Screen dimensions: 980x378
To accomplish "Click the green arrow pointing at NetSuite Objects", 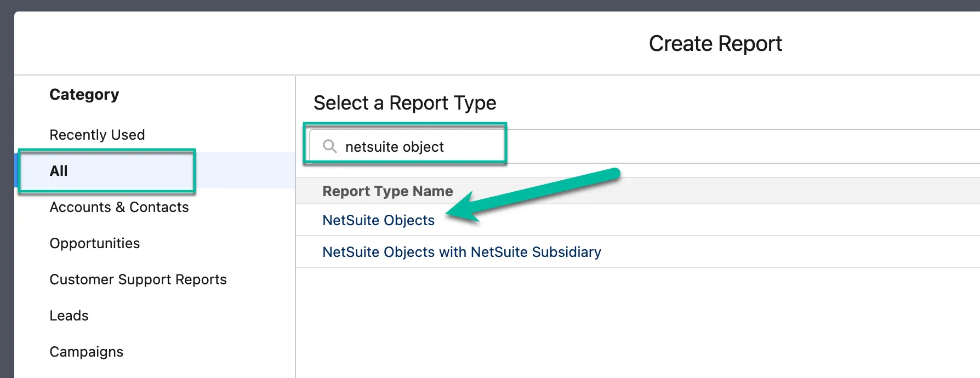I will click(533, 195).
